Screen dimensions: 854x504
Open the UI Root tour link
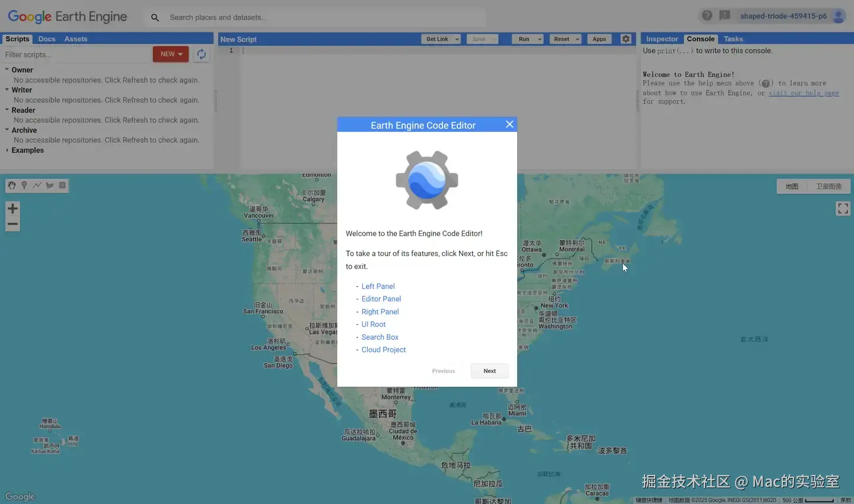coord(374,324)
